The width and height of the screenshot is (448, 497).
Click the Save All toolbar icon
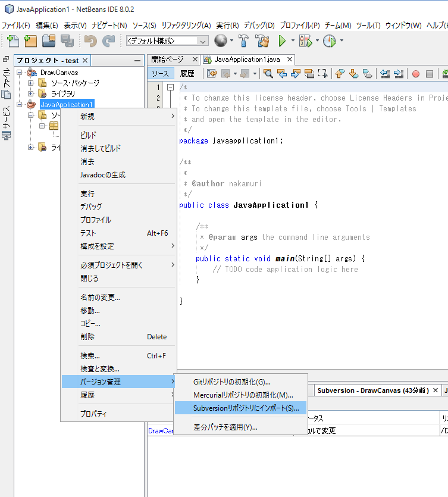point(67,41)
